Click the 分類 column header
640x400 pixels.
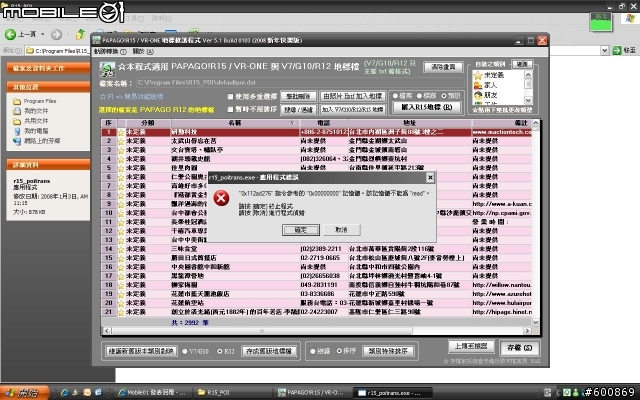point(148,123)
